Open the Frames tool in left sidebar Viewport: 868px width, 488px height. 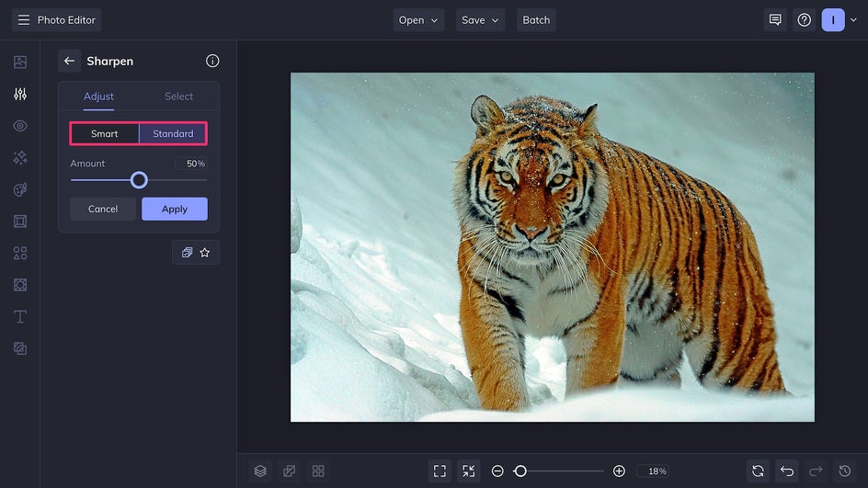click(x=20, y=221)
